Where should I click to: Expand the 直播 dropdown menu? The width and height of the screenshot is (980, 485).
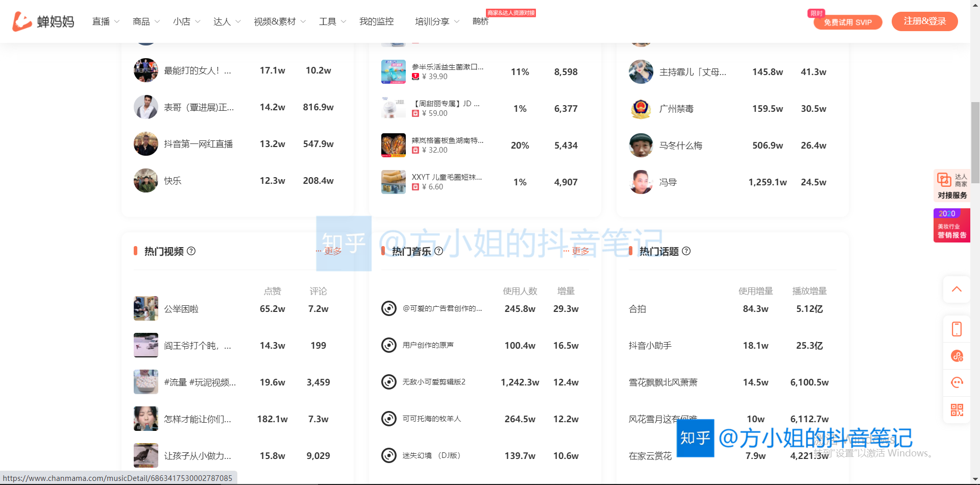[106, 21]
